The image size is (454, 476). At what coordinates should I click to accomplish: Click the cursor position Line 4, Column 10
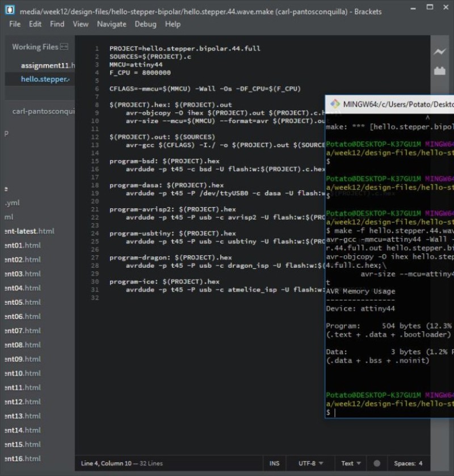(106, 464)
